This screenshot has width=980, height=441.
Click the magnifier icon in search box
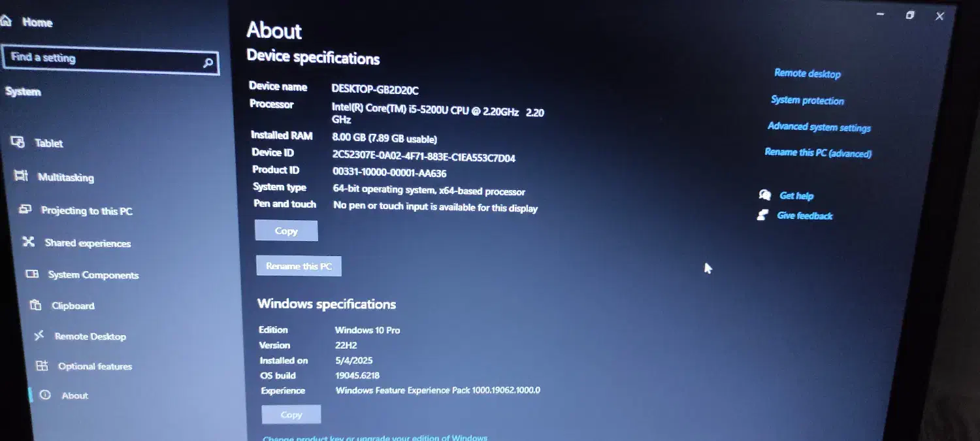click(208, 63)
